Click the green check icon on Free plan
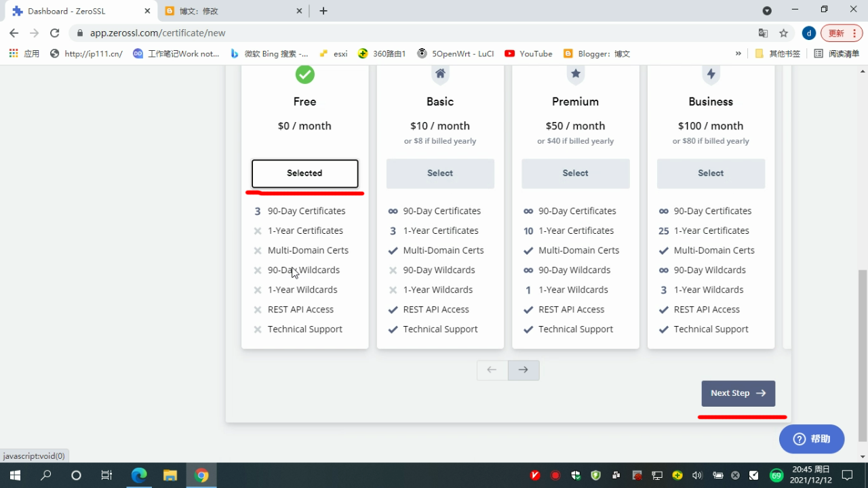Screen dimensions: 868x488 [x=304, y=74]
